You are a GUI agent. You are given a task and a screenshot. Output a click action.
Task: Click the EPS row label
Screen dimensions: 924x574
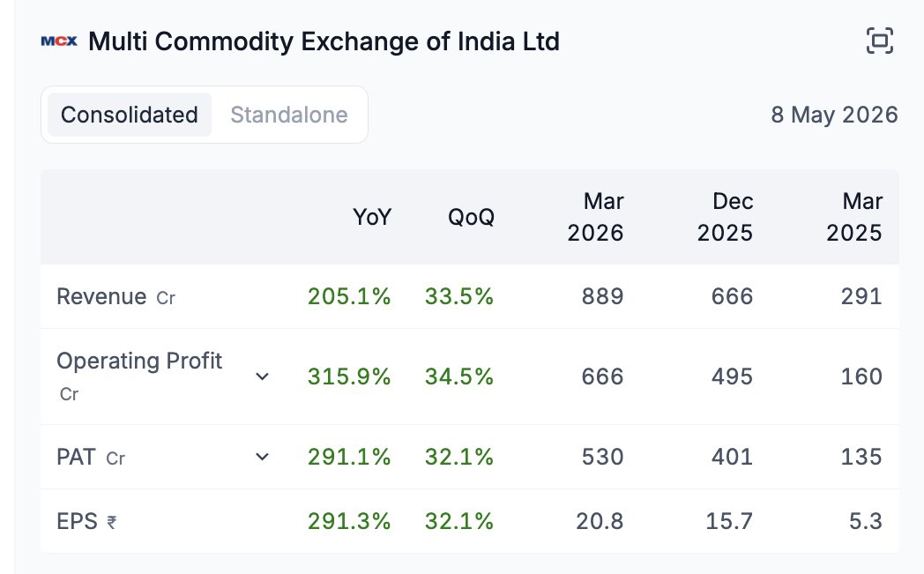pyautogui.click(x=77, y=522)
